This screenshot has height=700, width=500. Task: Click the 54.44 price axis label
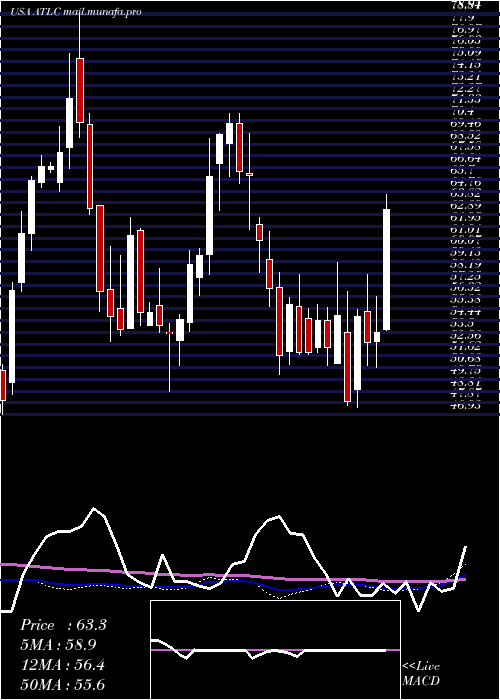(467, 312)
